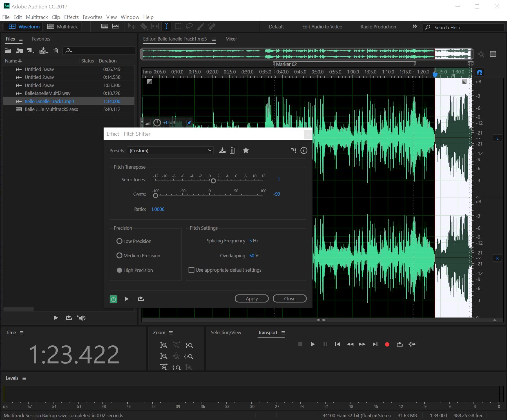Toggle Transport loop playback
The image size is (507, 420).
tap(399, 344)
